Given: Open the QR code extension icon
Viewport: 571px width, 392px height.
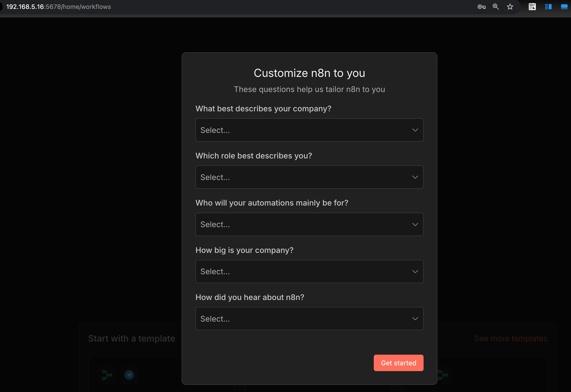Looking at the screenshot, I should (x=532, y=7).
